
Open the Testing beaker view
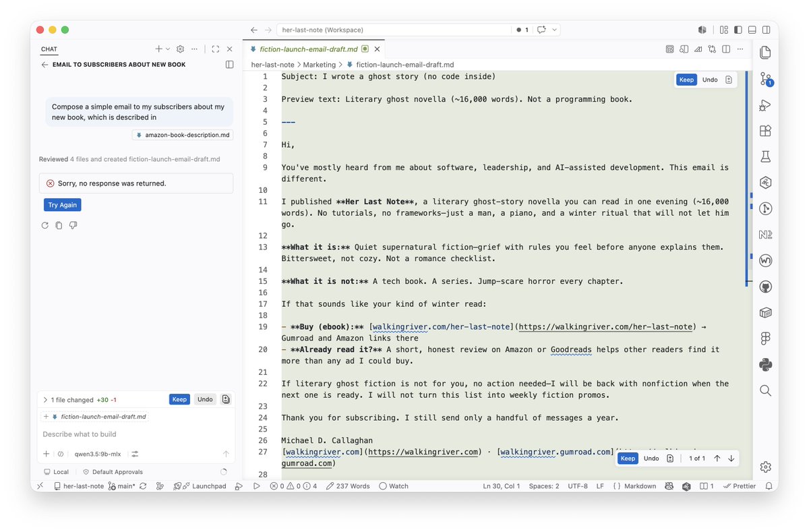765,156
